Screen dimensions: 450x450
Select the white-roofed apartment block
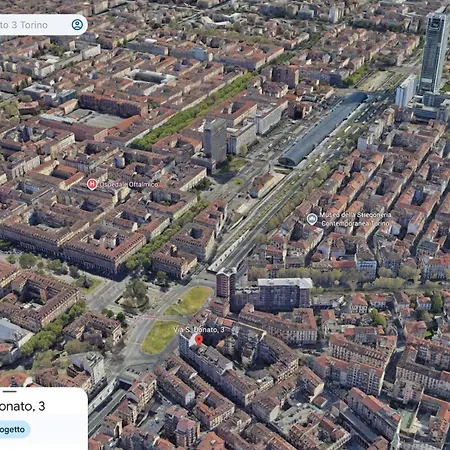pyautogui.click(x=285, y=292)
